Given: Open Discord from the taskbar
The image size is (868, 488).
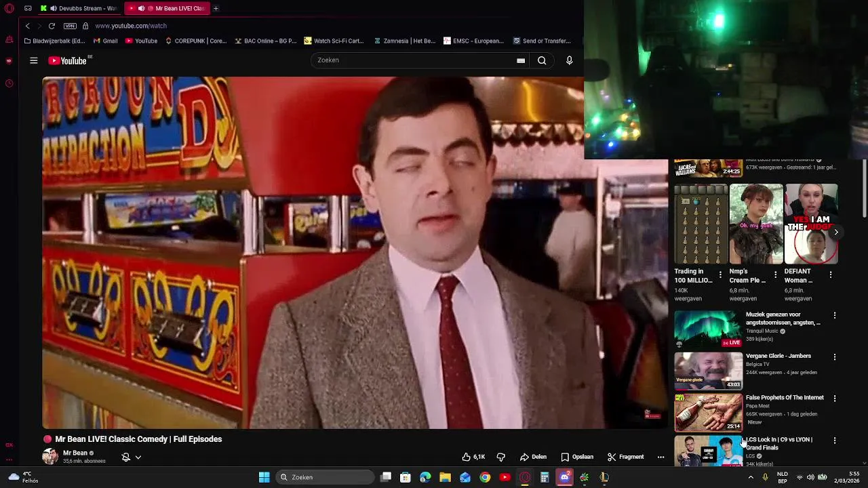Looking at the screenshot, I should point(564,477).
